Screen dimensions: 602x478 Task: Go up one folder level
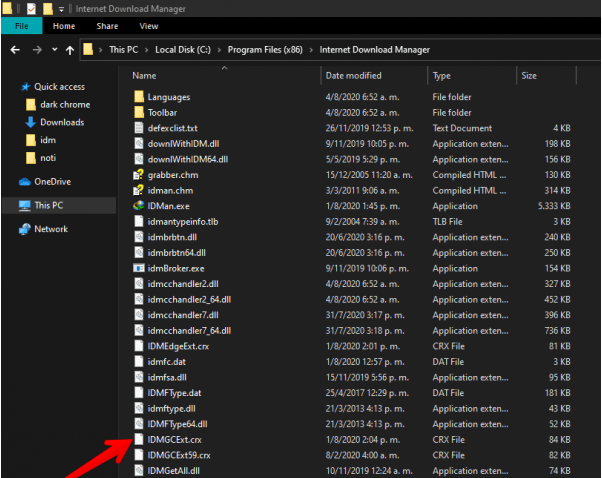(x=70, y=50)
